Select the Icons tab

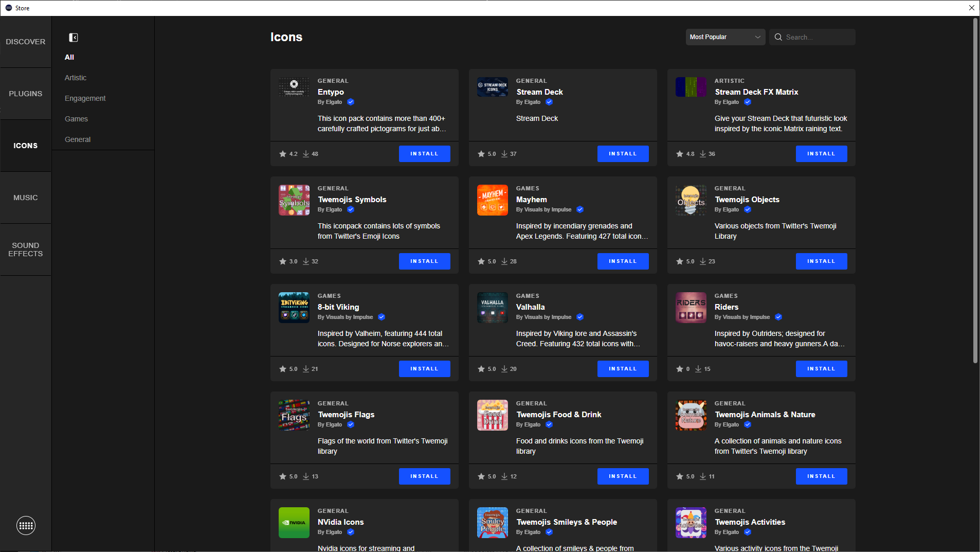coord(26,146)
